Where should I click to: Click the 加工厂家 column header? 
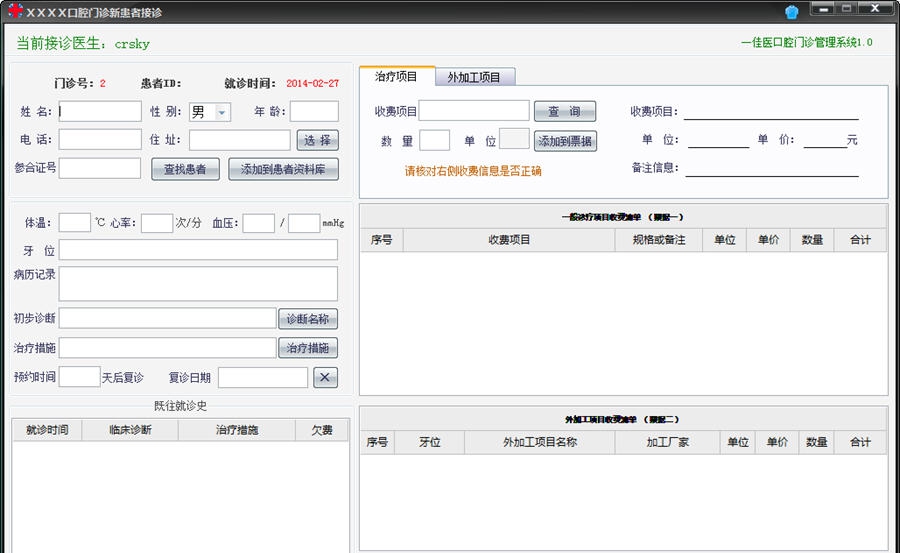668,442
